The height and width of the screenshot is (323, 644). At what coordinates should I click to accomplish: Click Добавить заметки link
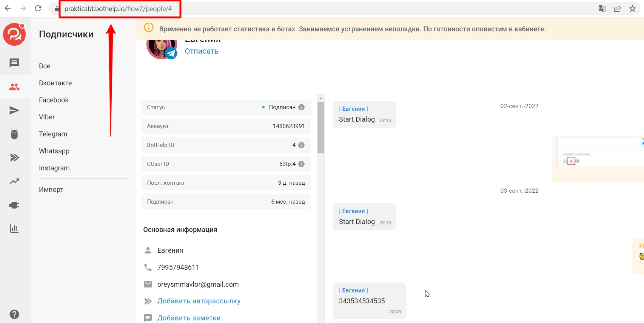(x=189, y=318)
